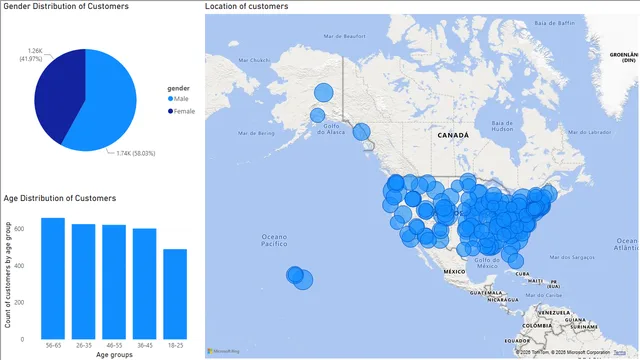This screenshot has height=360, width=640.
Task: Click the 56-65 x-axis category label
Action: (53, 345)
